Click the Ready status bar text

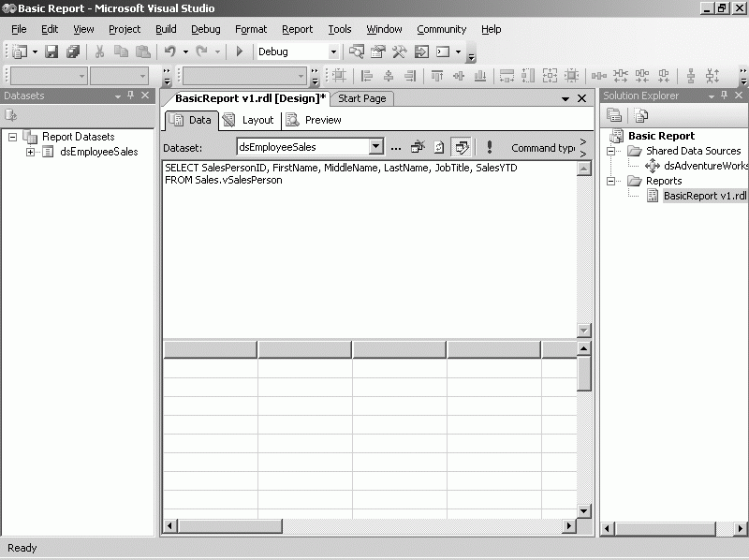click(22, 548)
